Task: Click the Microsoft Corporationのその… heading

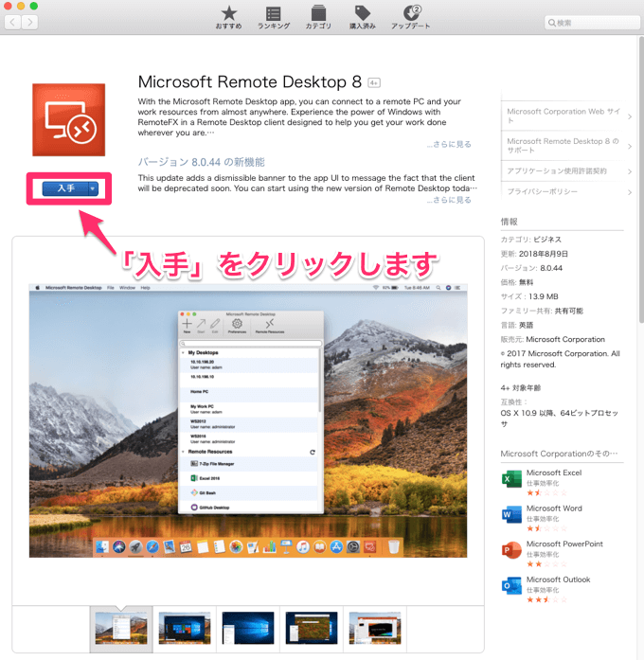Action: click(559, 454)
